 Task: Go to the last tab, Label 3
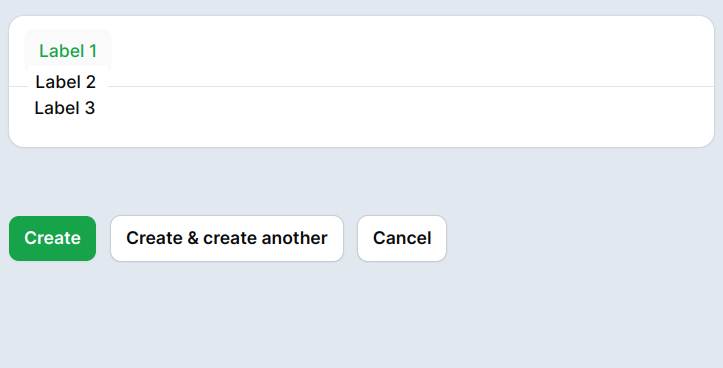tap(65, 108)
